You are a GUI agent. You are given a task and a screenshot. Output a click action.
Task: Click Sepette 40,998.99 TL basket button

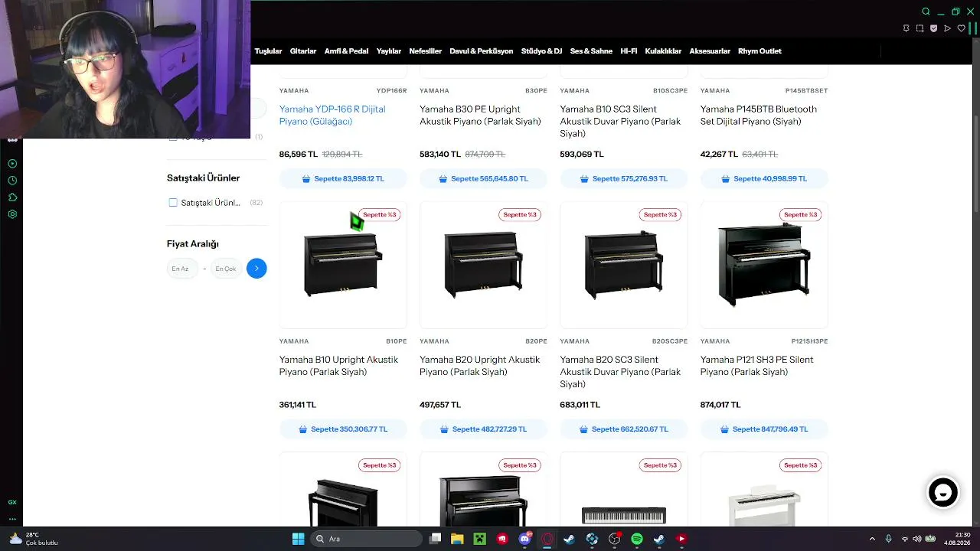click(x=764, y=179)
